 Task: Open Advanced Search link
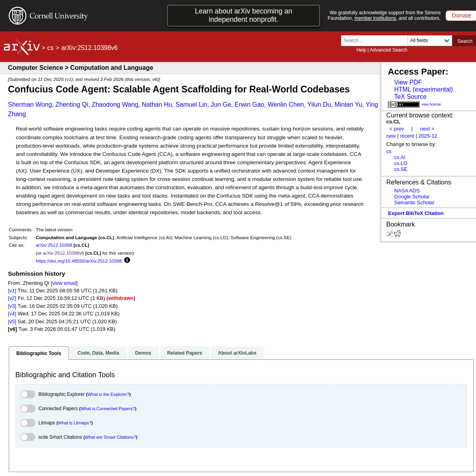pyautogui.click(x=388, y=50)
